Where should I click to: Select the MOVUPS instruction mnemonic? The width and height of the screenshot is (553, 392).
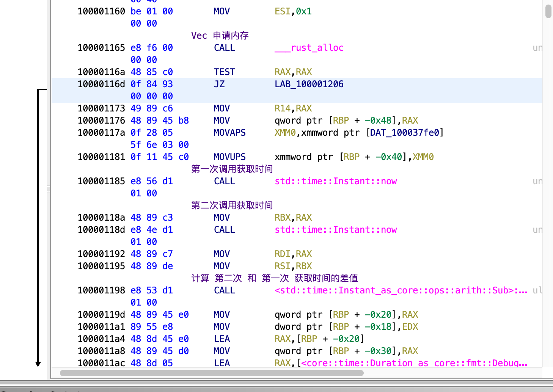(x=229, y=157)
